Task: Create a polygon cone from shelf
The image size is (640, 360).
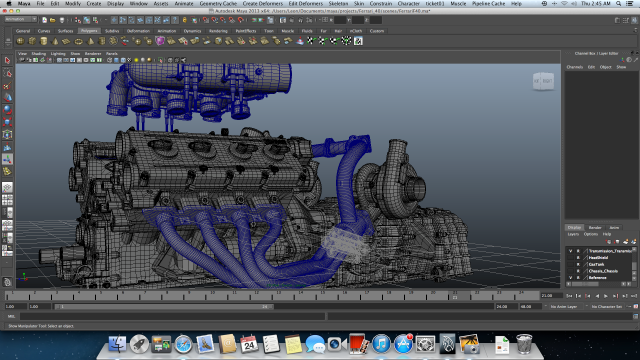Action: (55, 41)
